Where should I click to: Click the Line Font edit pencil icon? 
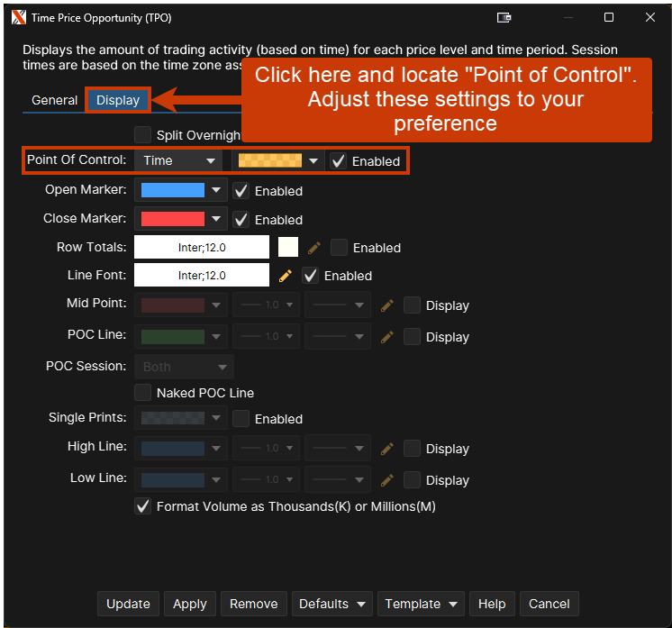pyautogui.click(x=286, y=276)
